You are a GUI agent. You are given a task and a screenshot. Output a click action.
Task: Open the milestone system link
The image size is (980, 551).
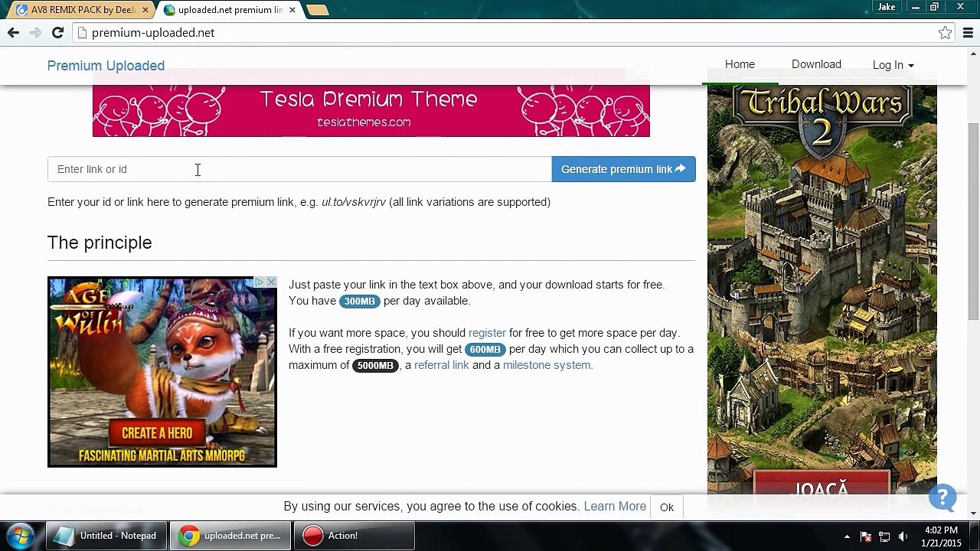[x=547, y=365]
